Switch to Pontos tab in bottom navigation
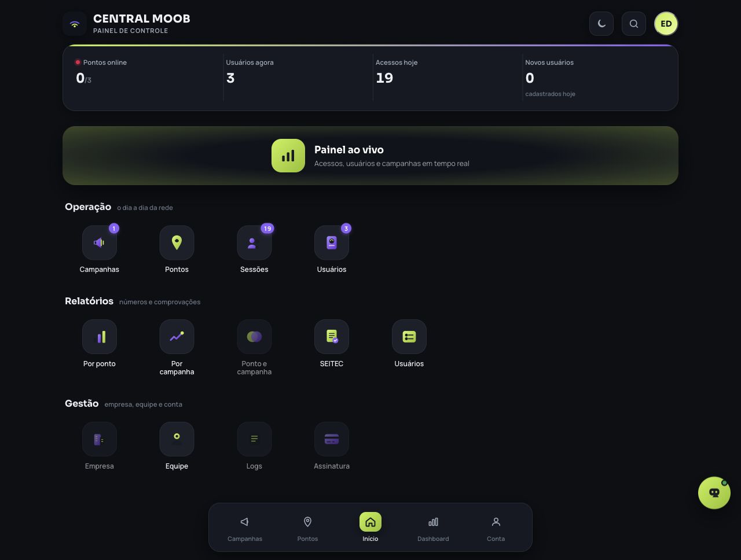Image resolution: width=741 pixels, height=560 pixels. 307,528
